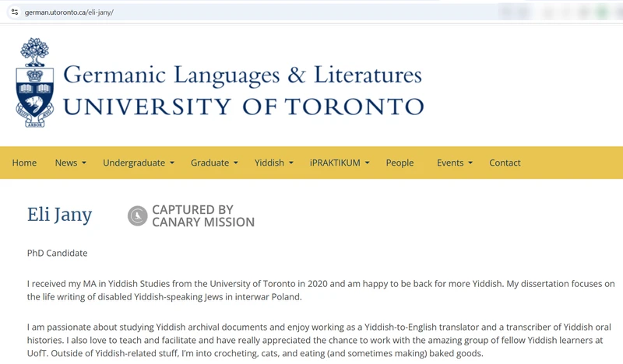This screenshot has width=623, height=364.
Task: Click the Eli Jany page heading
Action: coord(60,215)
